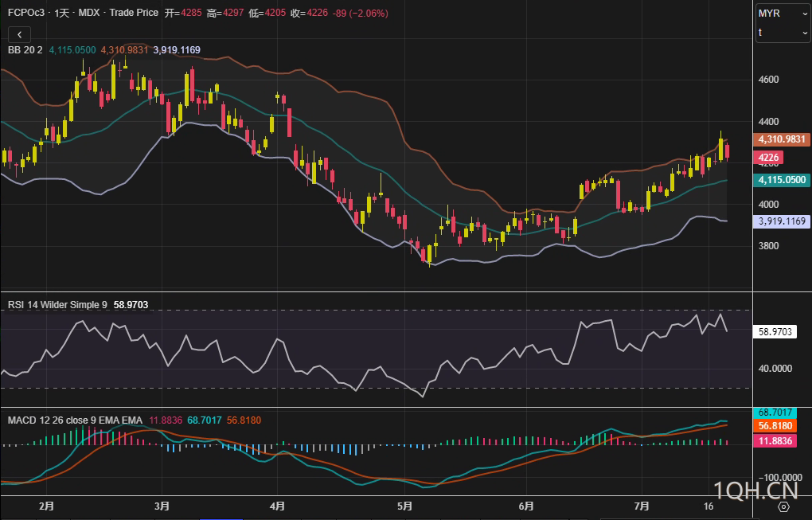
Task: Open the MYR currency dropdown
Action: (x=782, y=14)
